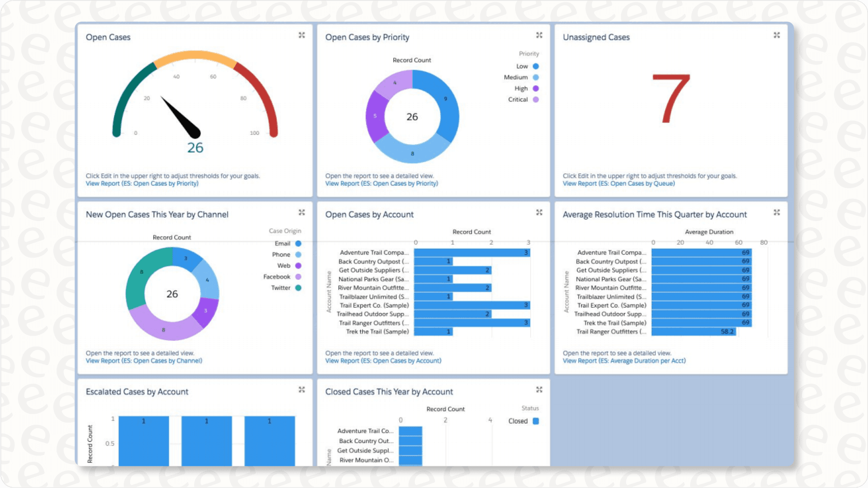The image size is (868, 488).
Task: Open View Report for Average Duration per Acct
Action: point(624,360)
